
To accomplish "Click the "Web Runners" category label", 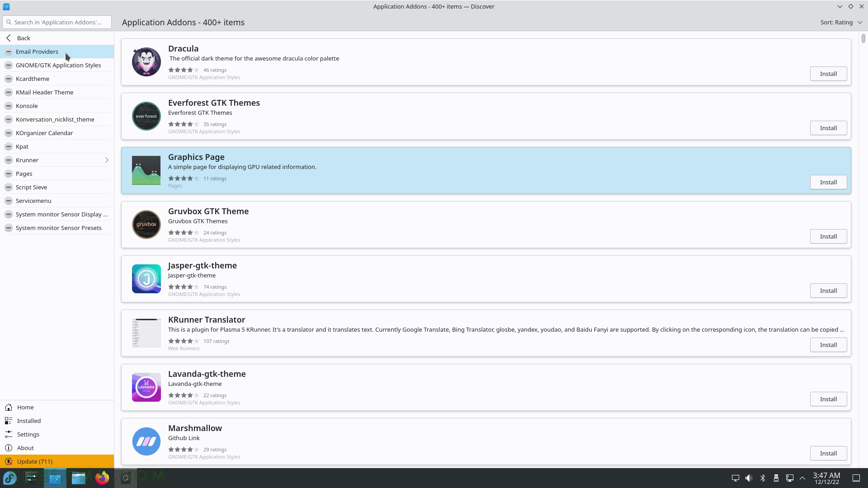I will [x=184, y=348].
